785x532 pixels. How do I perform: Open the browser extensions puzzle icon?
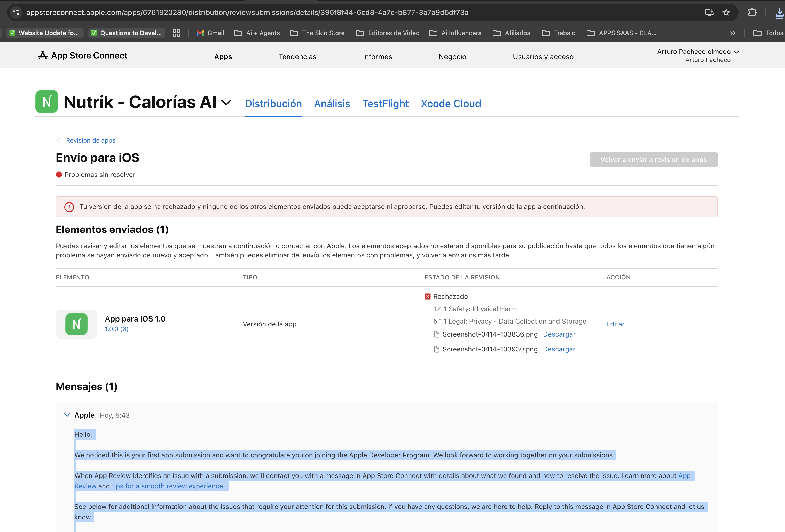coord(752,12)
